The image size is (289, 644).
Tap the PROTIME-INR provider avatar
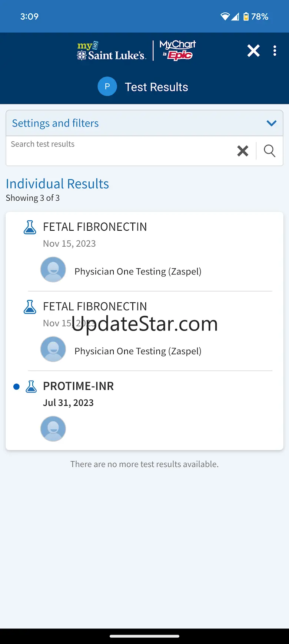(53, 429)
